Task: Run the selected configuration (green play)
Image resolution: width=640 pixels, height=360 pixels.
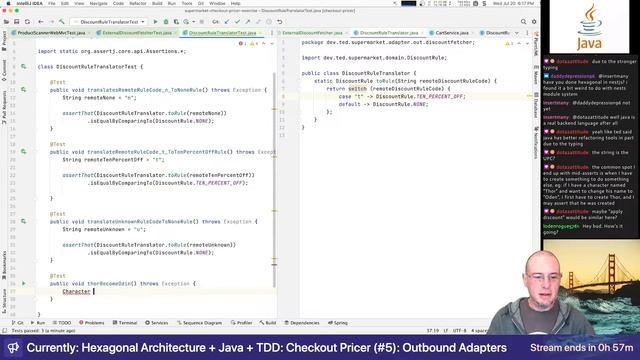Action: coord(156,22)
